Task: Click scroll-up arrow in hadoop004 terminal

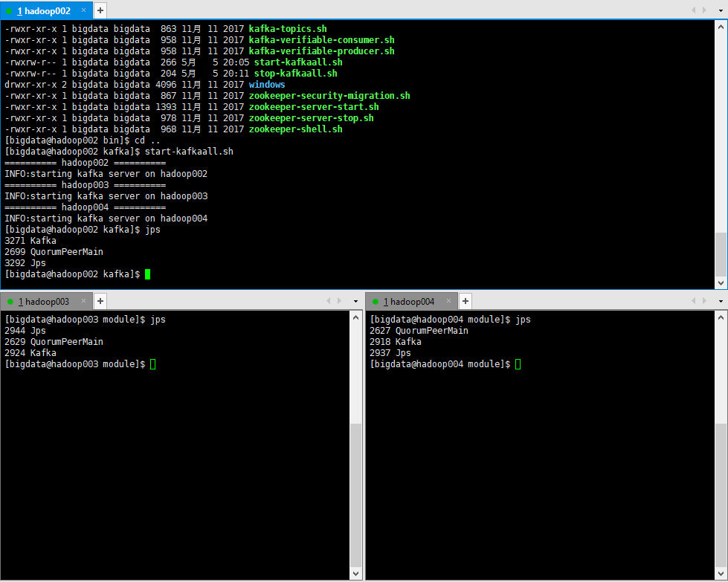Action: pos(721,318)
